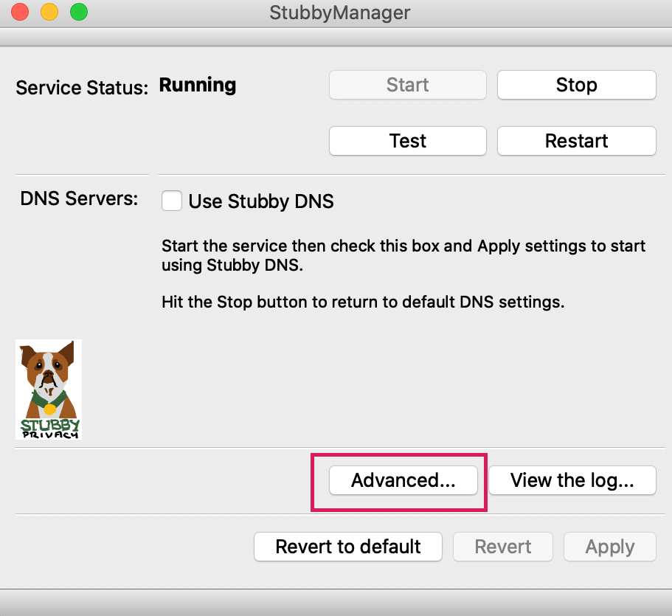Click the disabled Revert button
Screen dimensions: 672x616
(503, 547)
